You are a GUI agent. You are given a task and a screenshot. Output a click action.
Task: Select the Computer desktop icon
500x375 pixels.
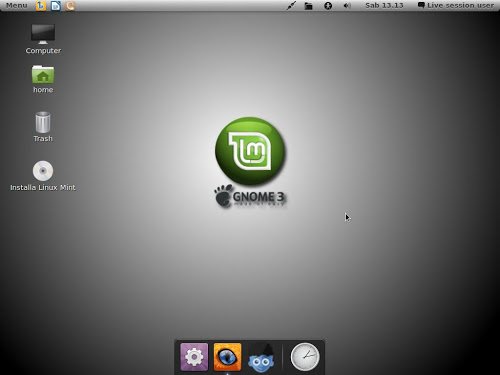click(43, 39)
